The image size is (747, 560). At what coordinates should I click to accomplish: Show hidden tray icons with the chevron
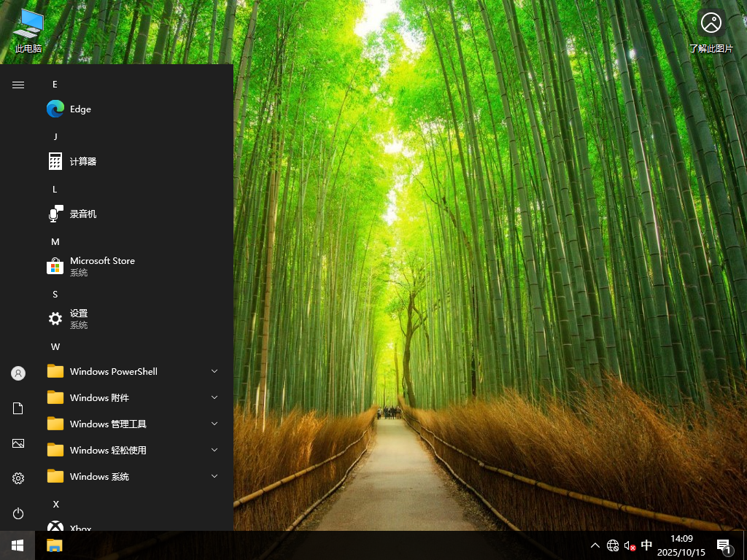595,545
